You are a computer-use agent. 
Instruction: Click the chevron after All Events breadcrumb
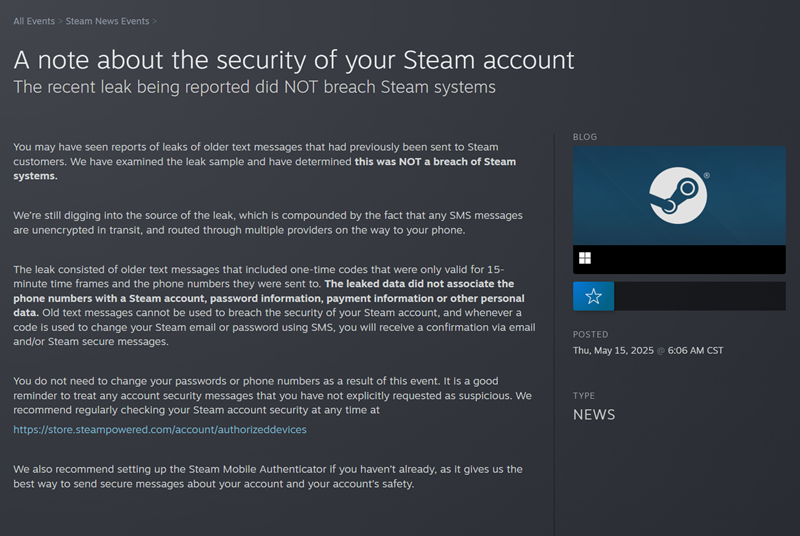[60, 21]
